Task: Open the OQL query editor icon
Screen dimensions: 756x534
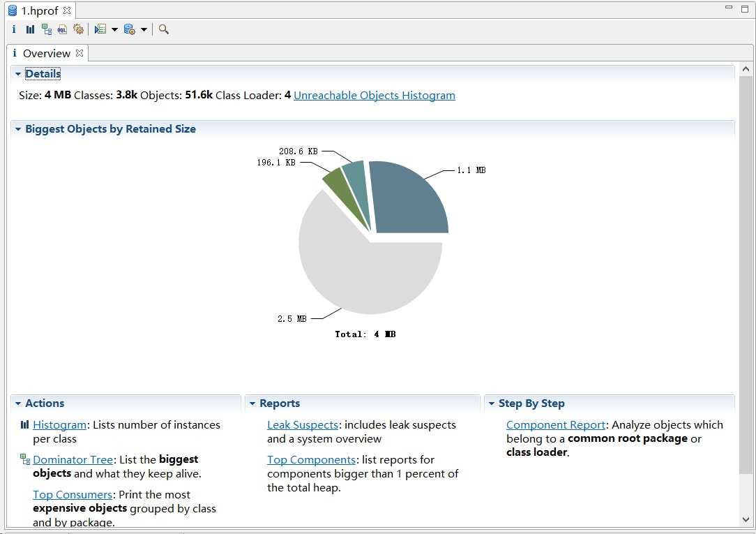Action: 62,29
